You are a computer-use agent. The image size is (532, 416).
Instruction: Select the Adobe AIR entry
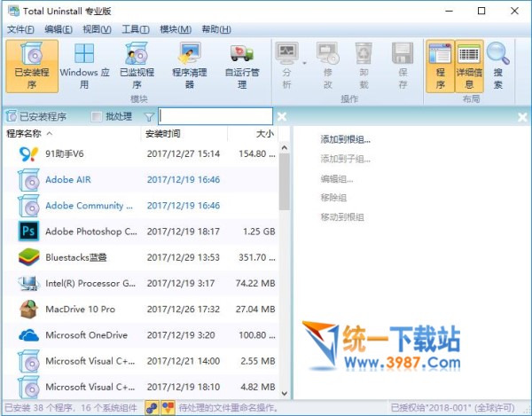pos(141,180)
